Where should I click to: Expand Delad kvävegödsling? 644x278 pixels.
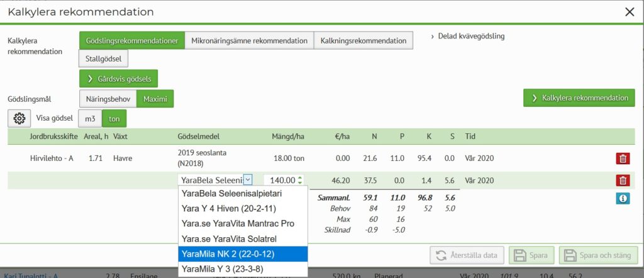(467, 36)
